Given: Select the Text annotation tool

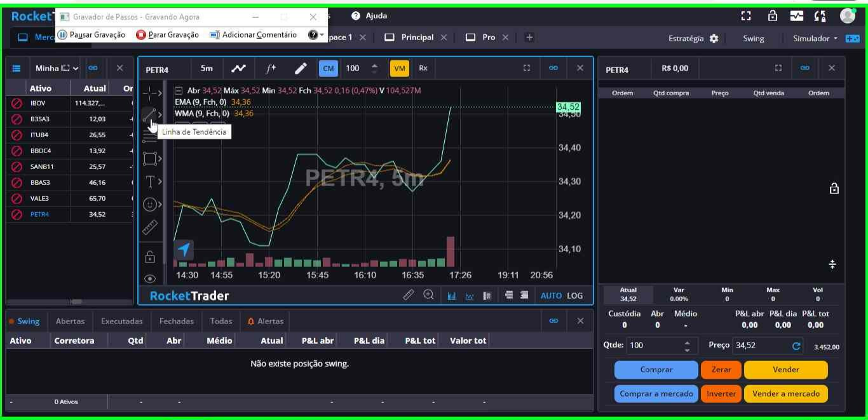Looking at the screenshot, I should pos(150,182).
